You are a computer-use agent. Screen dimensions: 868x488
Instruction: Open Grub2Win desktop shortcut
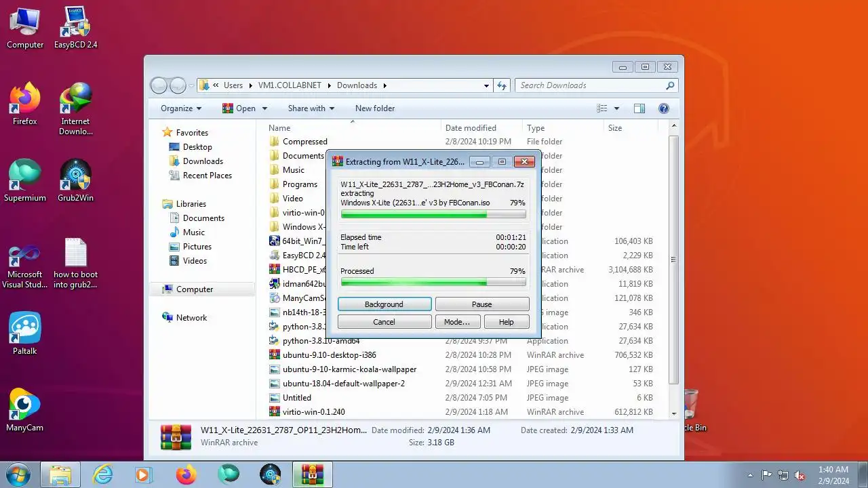[x=75, y=181]
